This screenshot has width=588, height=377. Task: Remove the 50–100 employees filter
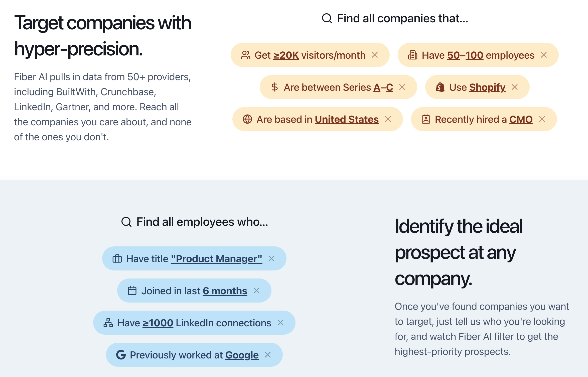pyautogui.click(x=544, y=55)
